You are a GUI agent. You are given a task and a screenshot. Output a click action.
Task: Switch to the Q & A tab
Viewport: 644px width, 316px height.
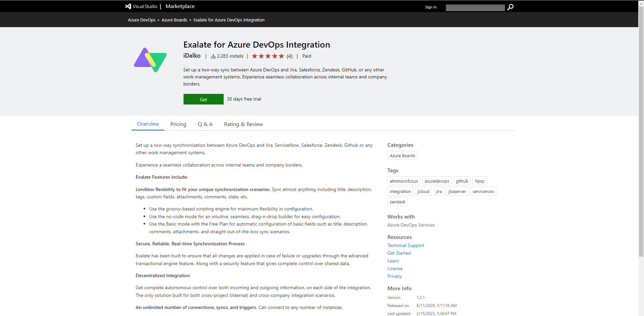click(205, 124)
